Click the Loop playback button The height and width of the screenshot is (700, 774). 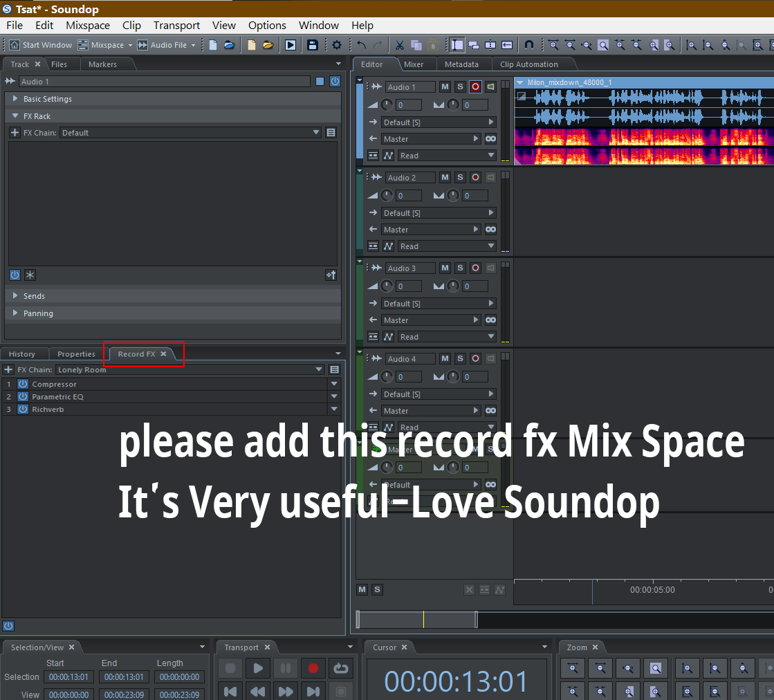click(340, 668)
